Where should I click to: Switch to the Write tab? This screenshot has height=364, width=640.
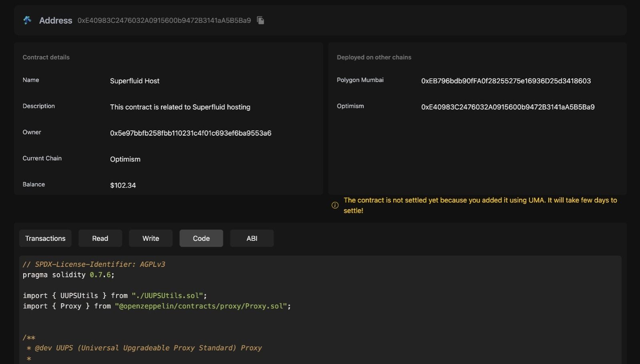click(x=150, y=238)
